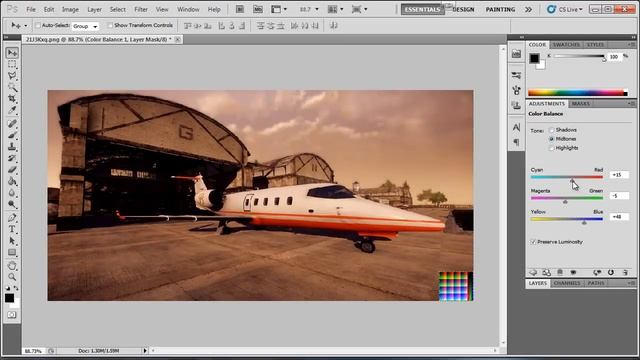
Task: Select the Rectangle shape tool
Action: [x=12, y=252]
